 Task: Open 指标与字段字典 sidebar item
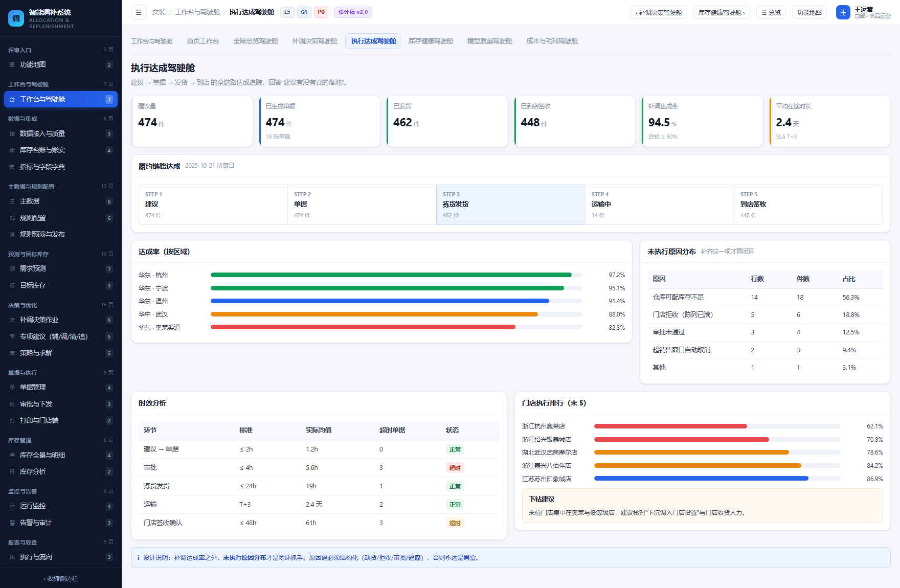tap(61, 167)
